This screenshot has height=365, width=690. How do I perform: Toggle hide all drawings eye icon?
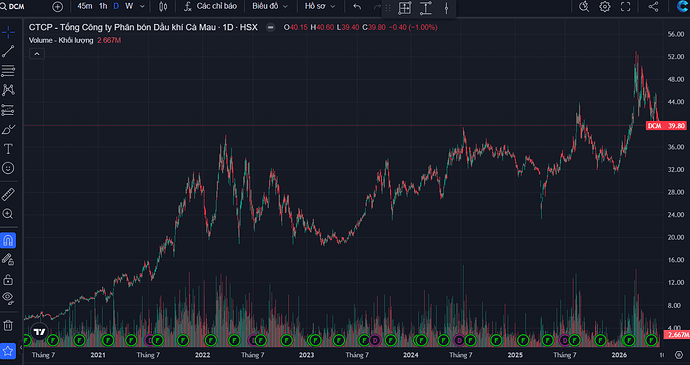click(x=8, y=298)
